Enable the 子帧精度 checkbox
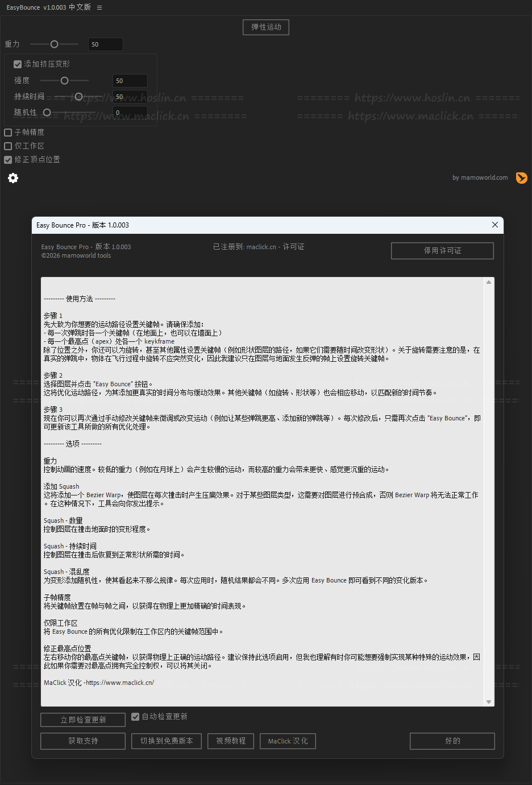The height and width of the screenshot is (785, 532). point(8,133)
